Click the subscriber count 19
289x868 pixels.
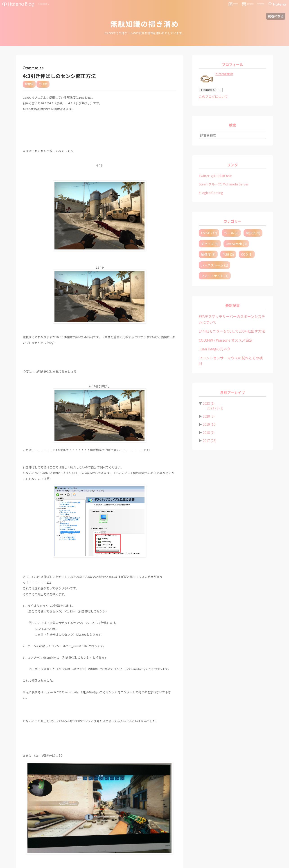[220, 90]
